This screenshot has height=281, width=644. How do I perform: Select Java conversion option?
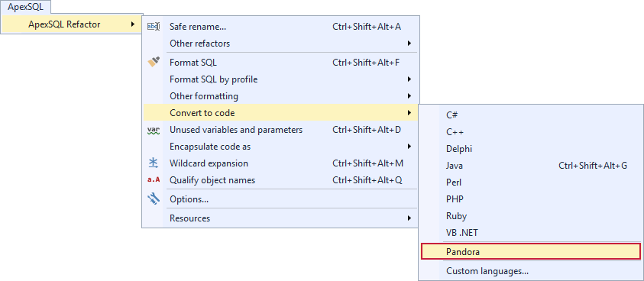click(531, 166)
